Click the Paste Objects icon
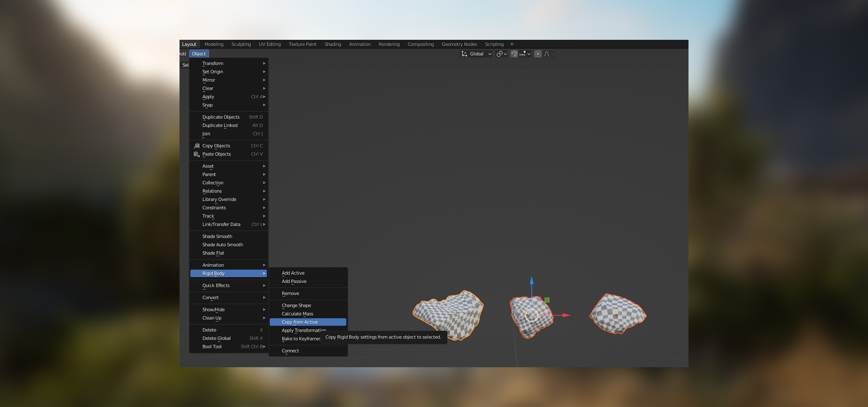This screenshot has height=407, width=868. pyautogui.click(x=197, y=154)
